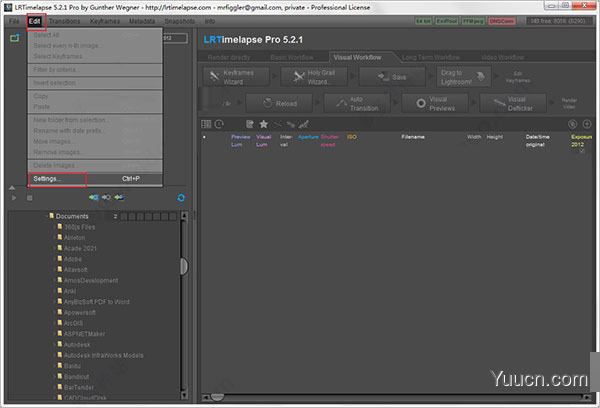The width and height of the screenshot is (600, 408).
Task: Click the wand icon right of the star
Action: coord(277,124)
